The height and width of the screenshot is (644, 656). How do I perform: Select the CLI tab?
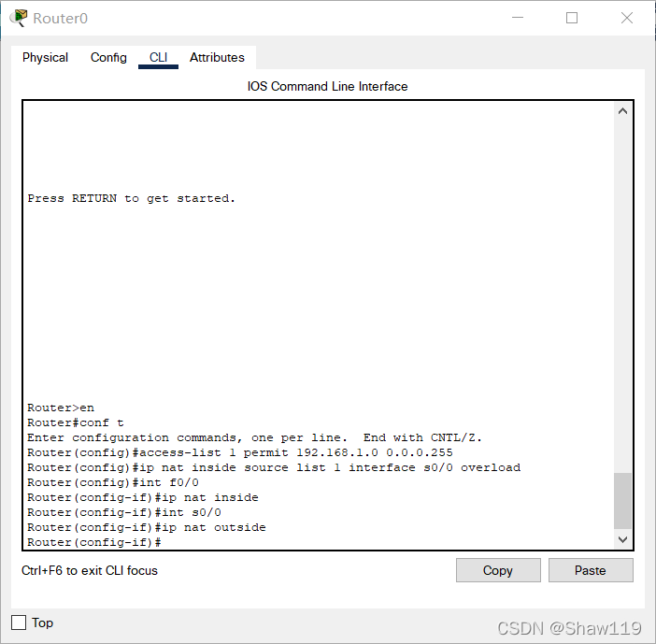coord(158,57)
